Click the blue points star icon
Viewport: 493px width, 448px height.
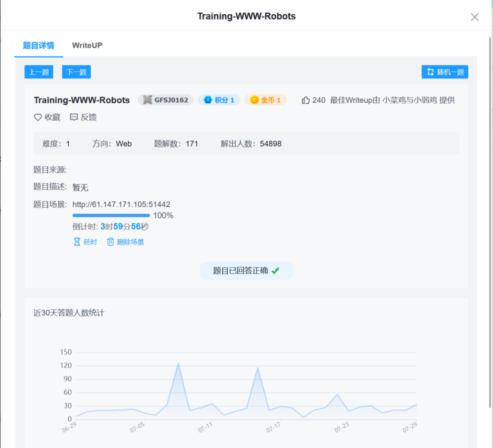coord(208,100)
